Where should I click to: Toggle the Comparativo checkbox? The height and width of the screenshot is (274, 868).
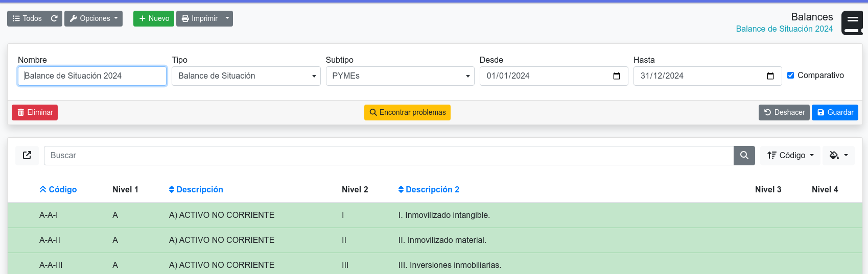(791, 76)
